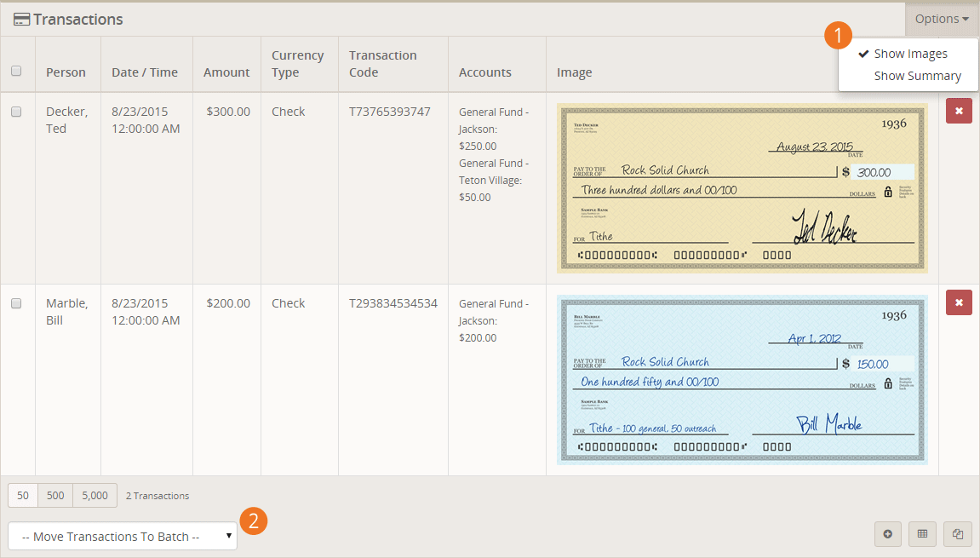Collapse the Options dropdown menu
980x558 pixels.
942,19
